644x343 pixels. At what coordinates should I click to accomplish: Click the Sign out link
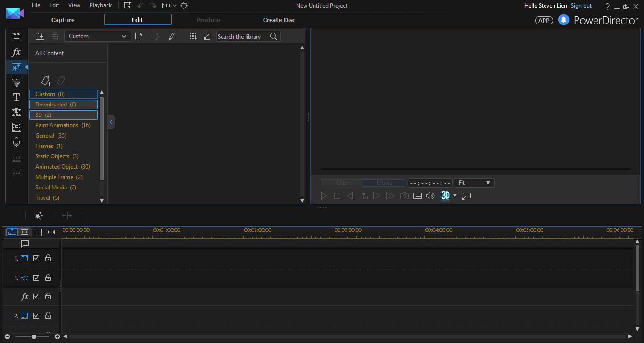[581, 6]
